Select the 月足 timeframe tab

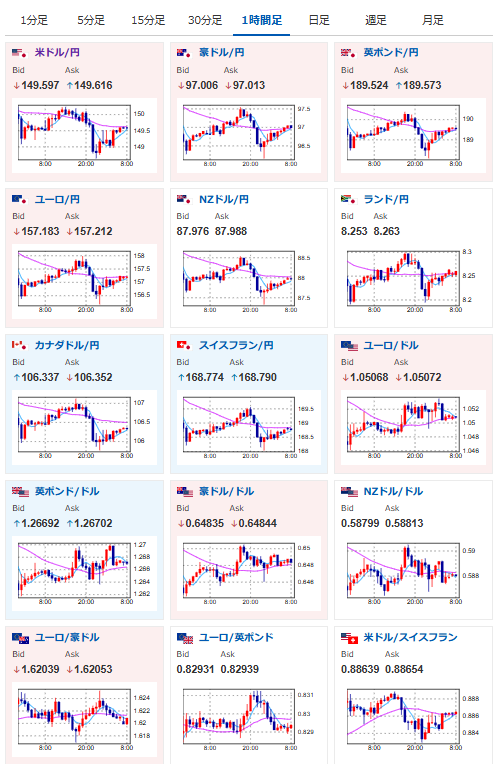point(433,20)
